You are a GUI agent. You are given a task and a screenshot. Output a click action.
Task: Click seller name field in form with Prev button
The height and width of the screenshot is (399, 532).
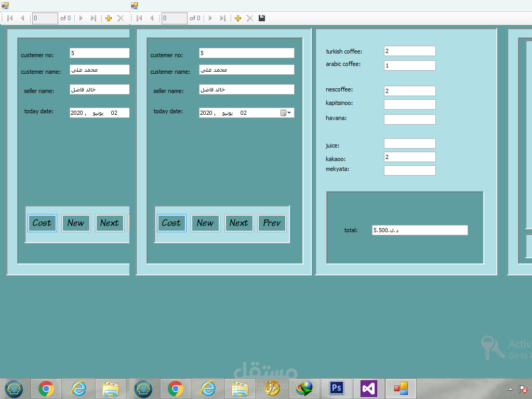click(x=247, y=89)
